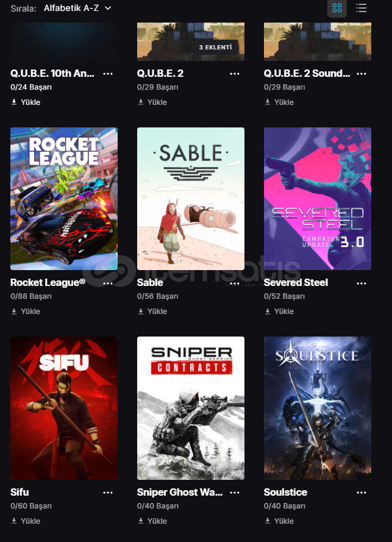Open three-dot menu for Sable

[235, 283]
